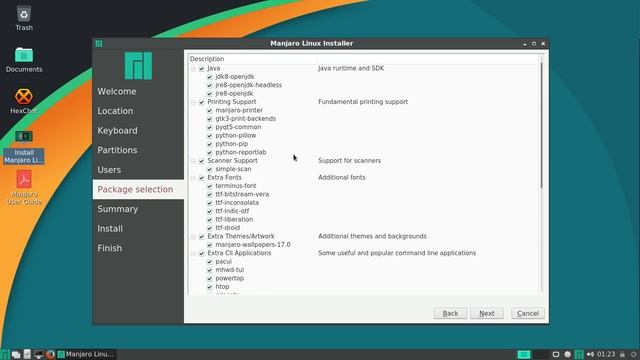Image resolution: width=640 pixels, height=360 pixels.
Task: Select ttf-inconsolata row
Action: pyautogui.click(x=237, y=203)
